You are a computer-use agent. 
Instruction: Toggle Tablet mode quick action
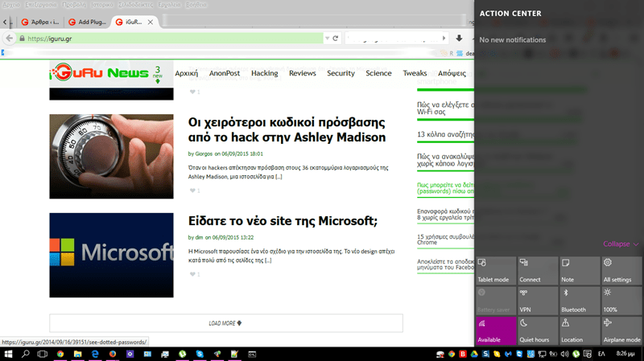[x=496, y=271]
